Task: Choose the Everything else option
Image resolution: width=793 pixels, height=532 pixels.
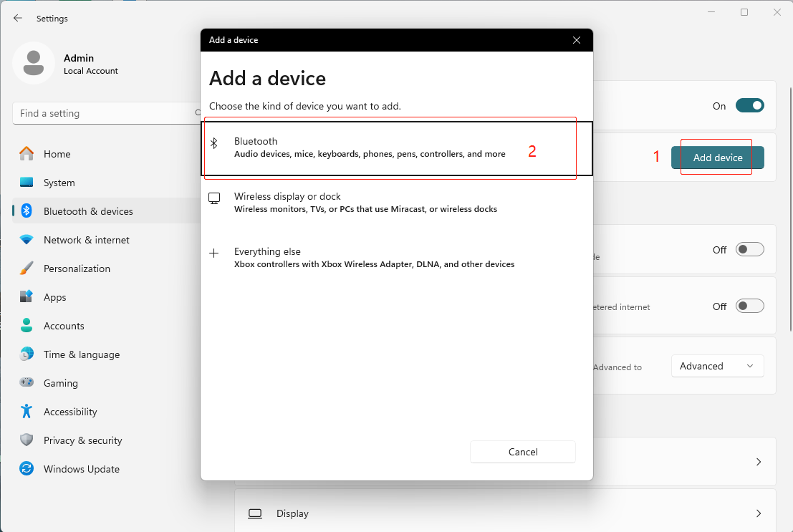Action: pyautogui.click(x=397, y=258)
